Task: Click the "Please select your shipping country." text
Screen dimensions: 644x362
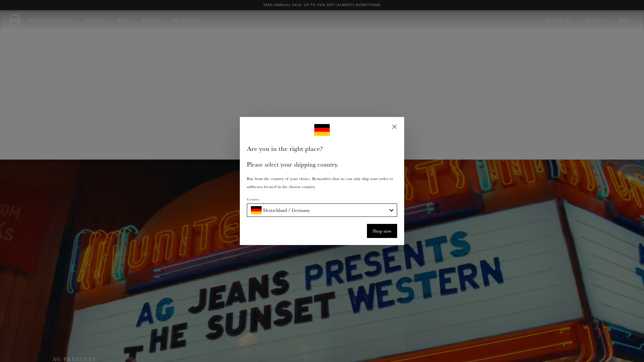Action: coord(292,165)
